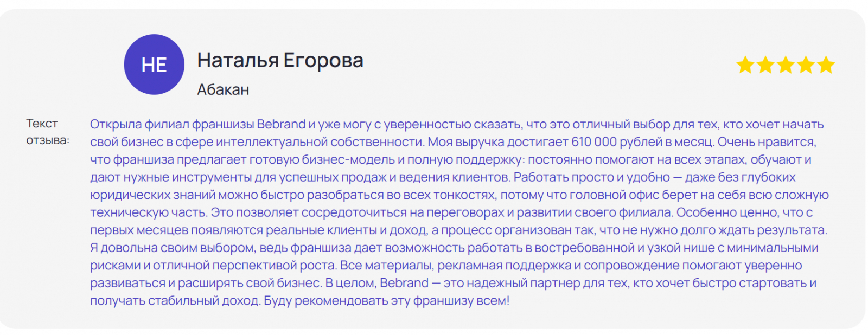Click the phrase "Работать просто и удобно"
Viewport: 868px width, 335px height.
592,177
